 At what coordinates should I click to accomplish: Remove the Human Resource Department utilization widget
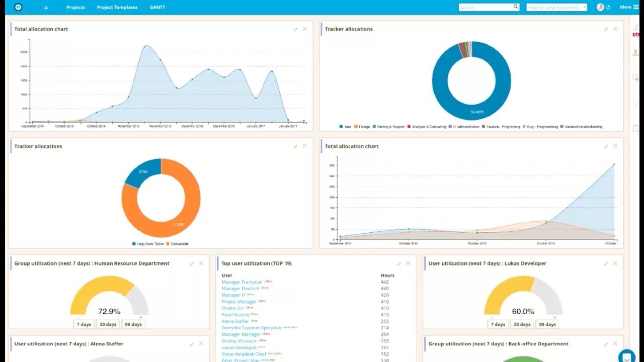tap(201, 263)
